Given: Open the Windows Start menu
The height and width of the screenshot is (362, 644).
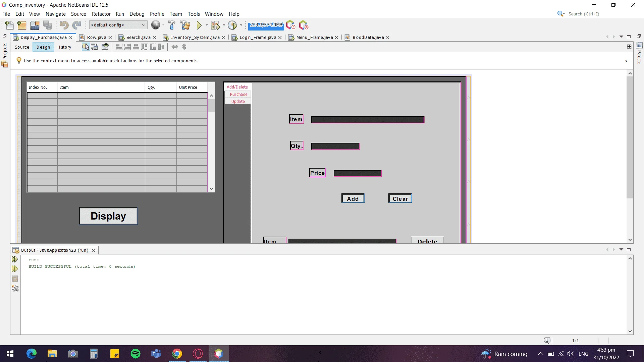Looking at the screenshot, I should [10, 354].
